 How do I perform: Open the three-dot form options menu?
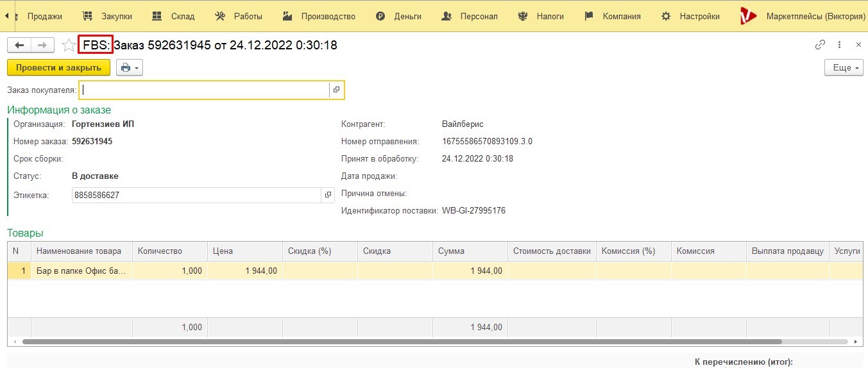tap(839, 45)
